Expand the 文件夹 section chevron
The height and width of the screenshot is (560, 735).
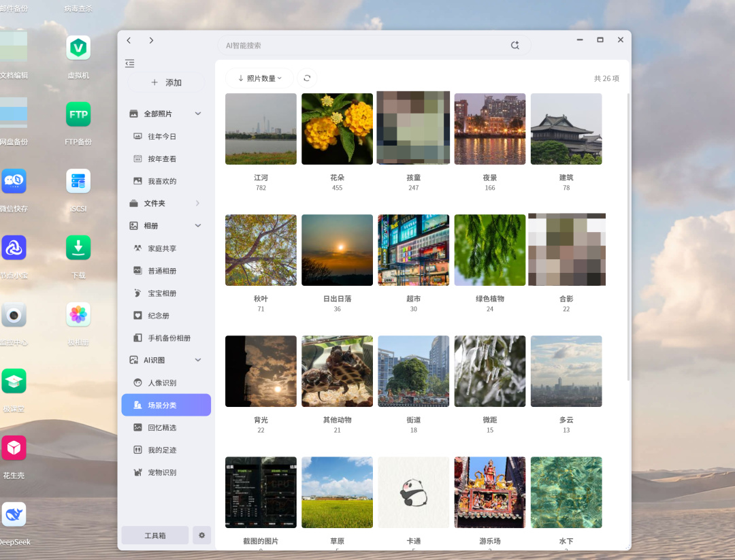[198, 203]
